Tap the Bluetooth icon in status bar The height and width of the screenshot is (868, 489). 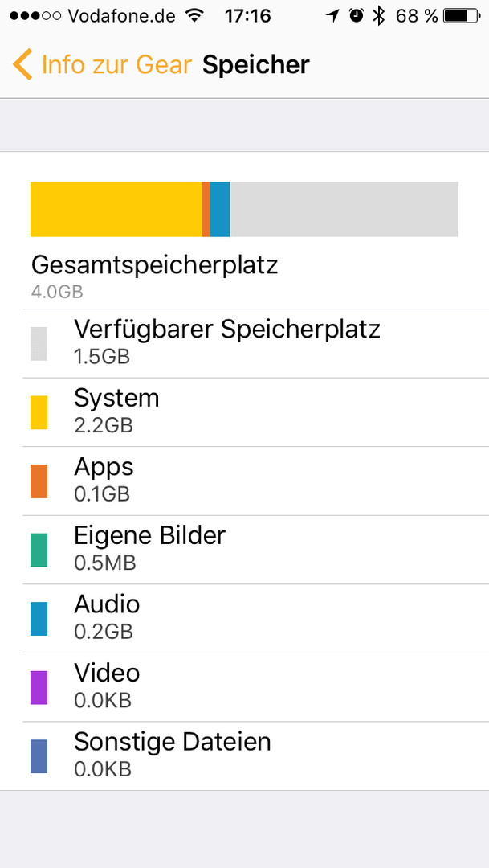pos(378,16)
